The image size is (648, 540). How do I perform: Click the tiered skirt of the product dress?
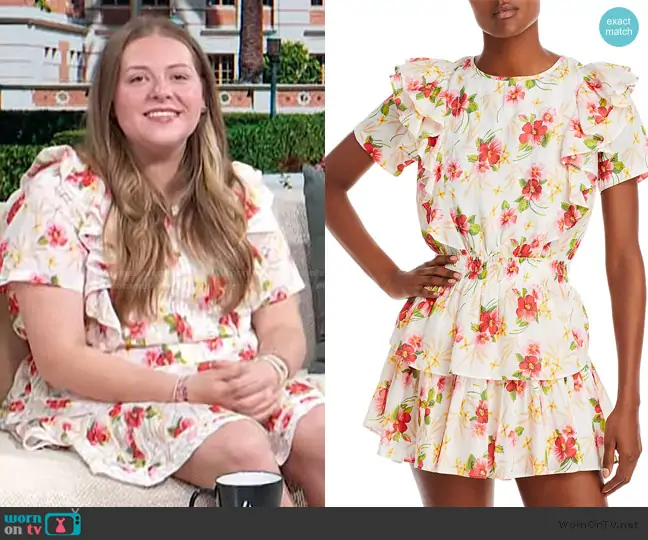click(495, 420)
